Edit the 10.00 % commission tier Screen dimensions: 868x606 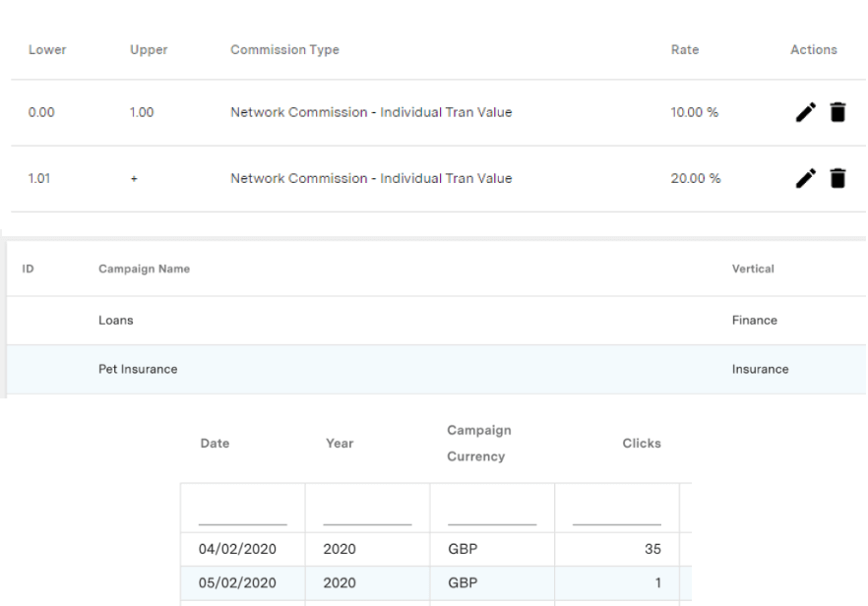pyautogui.click(x=805, y=112)
